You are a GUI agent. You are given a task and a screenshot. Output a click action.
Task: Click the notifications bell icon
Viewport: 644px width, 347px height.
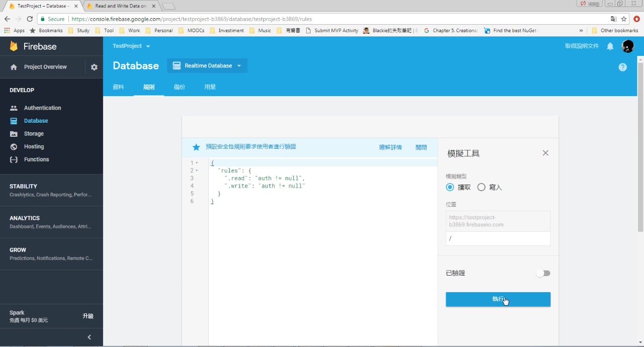610,46
